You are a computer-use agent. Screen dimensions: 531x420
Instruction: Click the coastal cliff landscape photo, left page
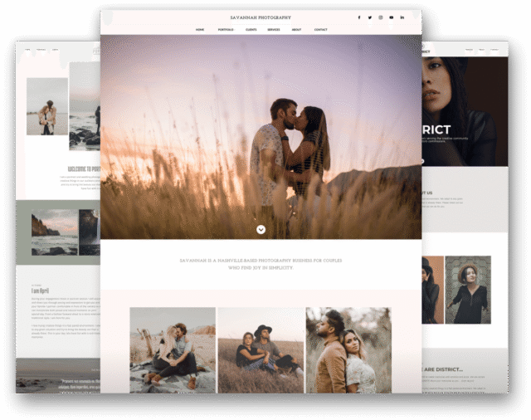click(x=55, y=232)
